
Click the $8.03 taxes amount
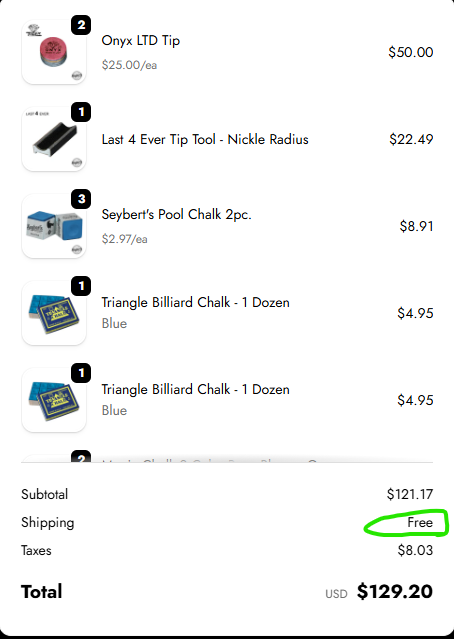415,551
